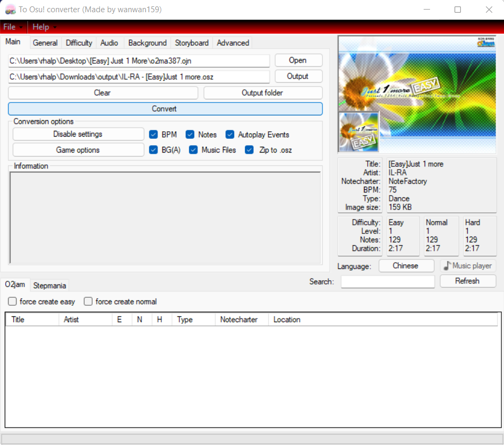Start conversion with the Convert button

click(165, 109)
